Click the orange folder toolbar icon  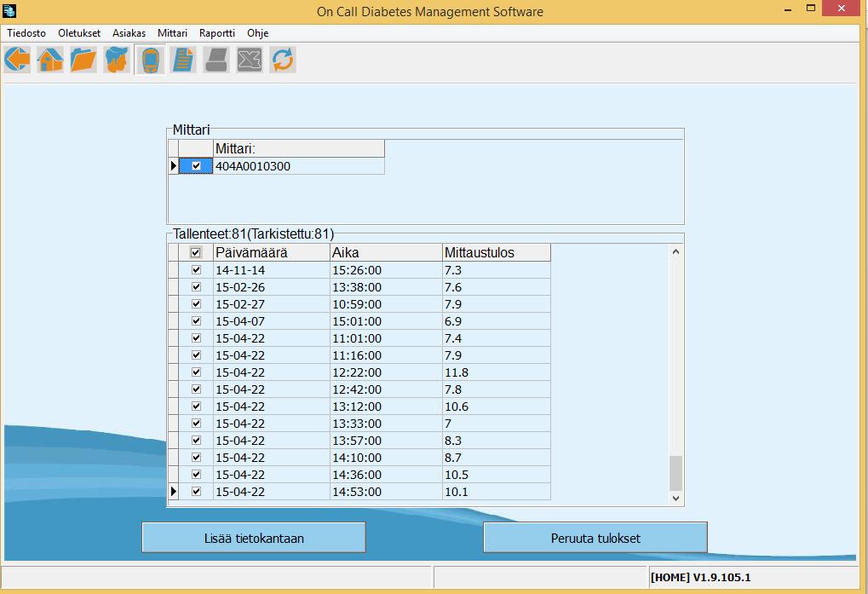coord(83,60)
